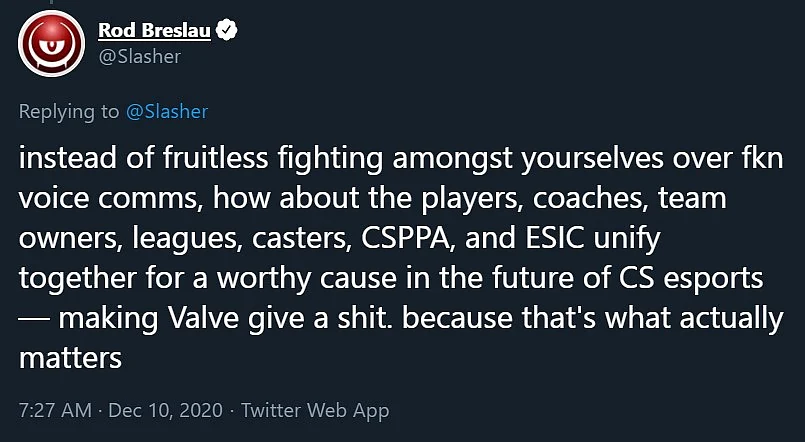Open the blue @Slasher reply mention

click(x=167, y=112)
